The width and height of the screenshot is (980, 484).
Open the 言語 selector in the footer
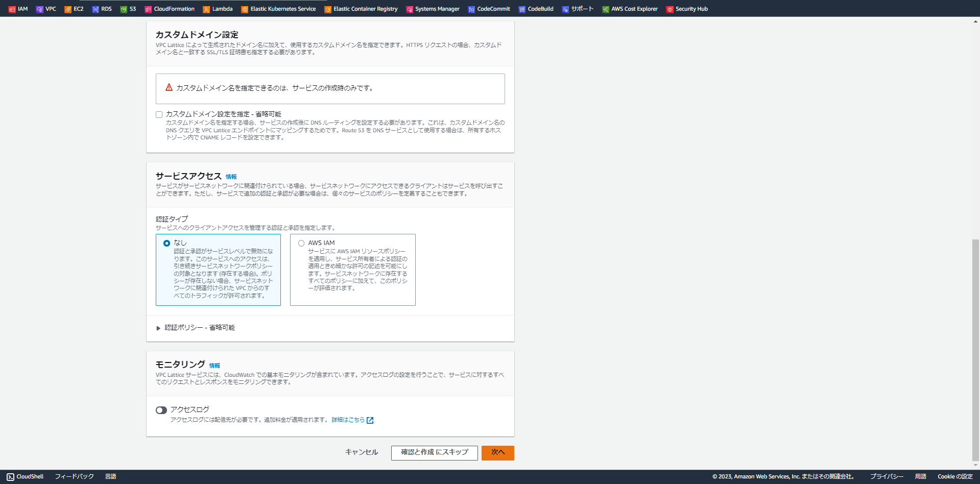tap(111, 476)
